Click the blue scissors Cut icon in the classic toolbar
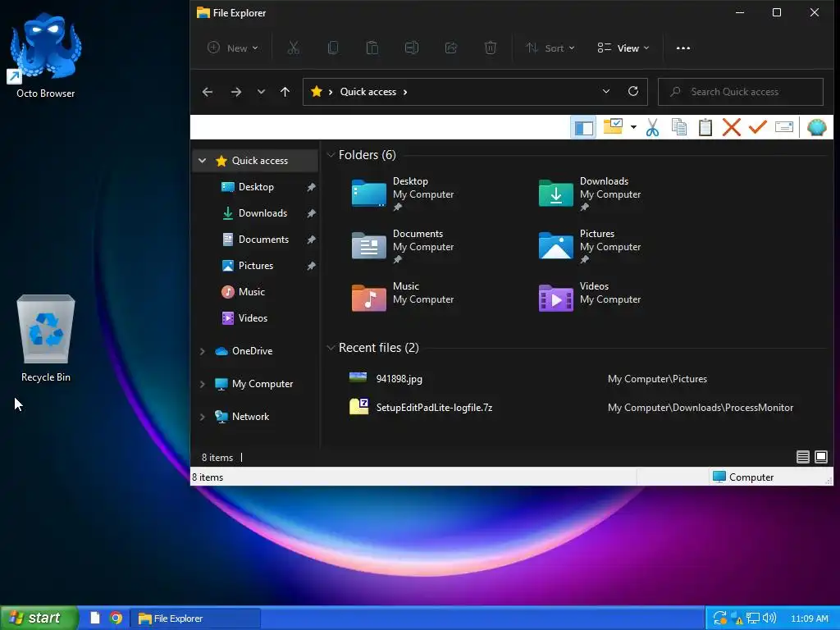 (652, 127)
